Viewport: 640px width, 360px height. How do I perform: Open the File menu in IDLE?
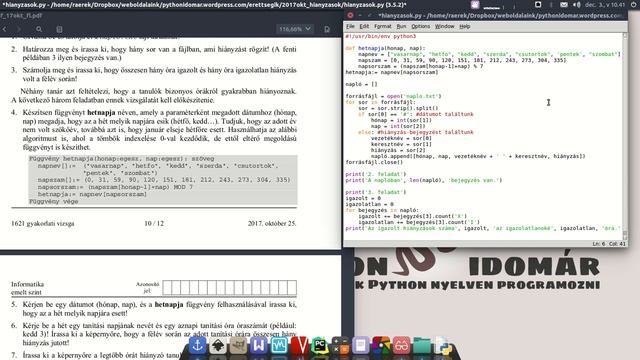(350, 27)
